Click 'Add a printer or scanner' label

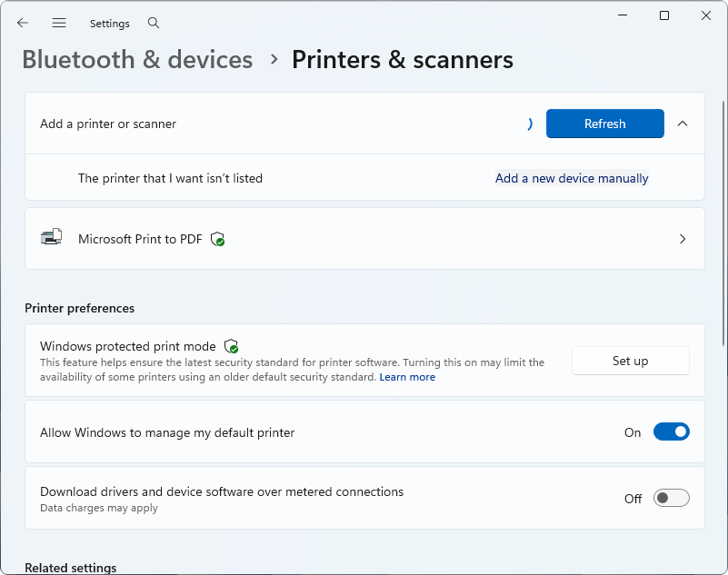pyautogui.click(x=108, y=124)
